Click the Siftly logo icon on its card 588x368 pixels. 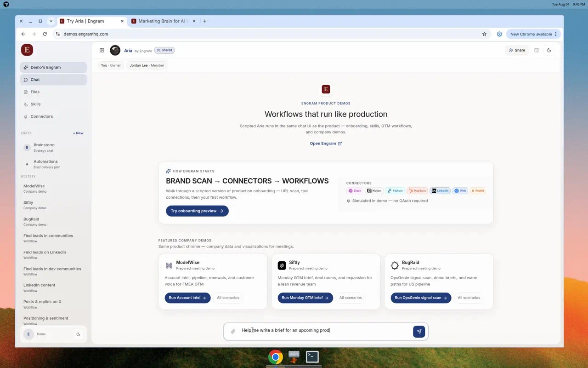pyautogui.click(x=282, y=265)
